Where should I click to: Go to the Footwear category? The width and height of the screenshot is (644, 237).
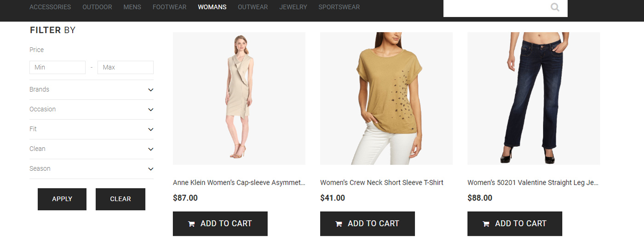pos(169,7)
